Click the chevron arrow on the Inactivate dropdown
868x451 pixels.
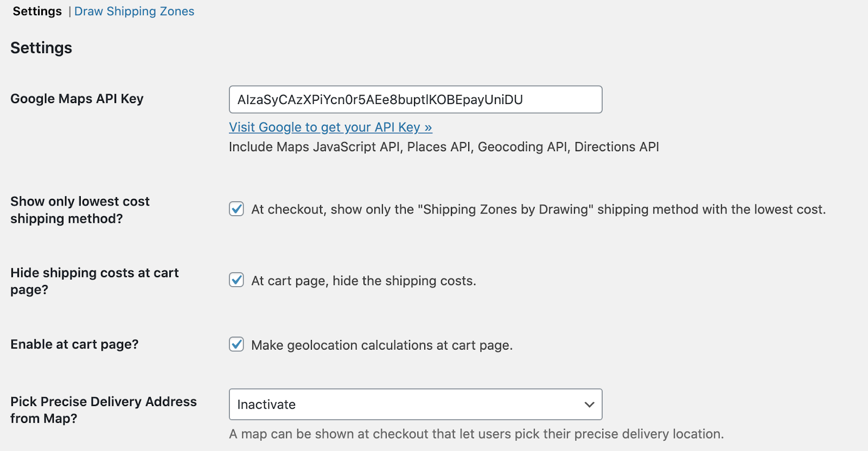589,404
